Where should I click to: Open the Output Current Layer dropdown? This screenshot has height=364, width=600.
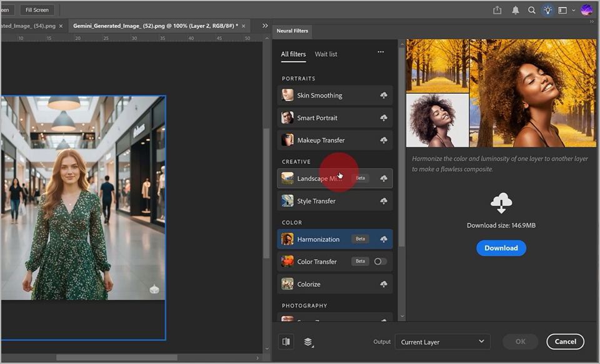442,342
